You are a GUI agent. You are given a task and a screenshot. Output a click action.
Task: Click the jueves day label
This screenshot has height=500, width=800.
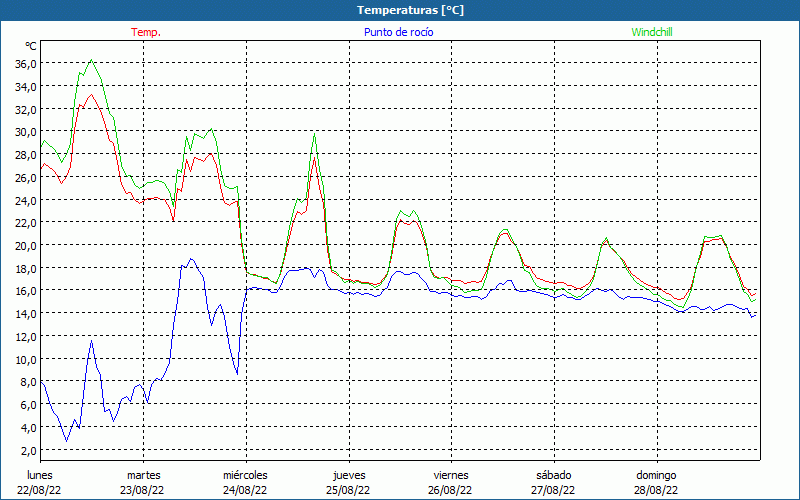pyautogui.click(x=349, y=476)
